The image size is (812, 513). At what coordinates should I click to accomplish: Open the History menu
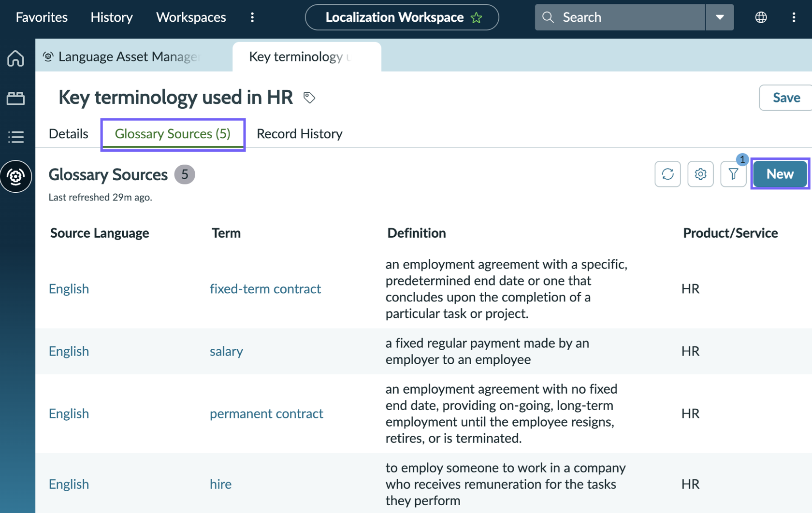point(112,17)
